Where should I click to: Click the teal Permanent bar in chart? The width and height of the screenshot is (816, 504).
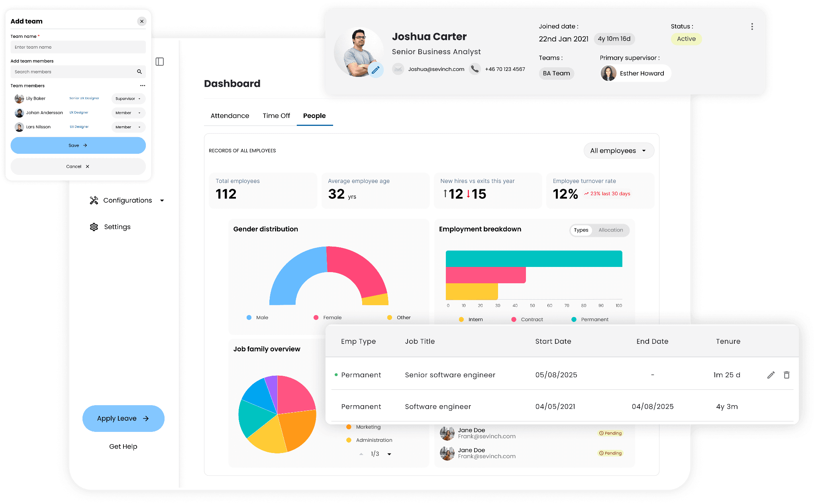point(534,259)
